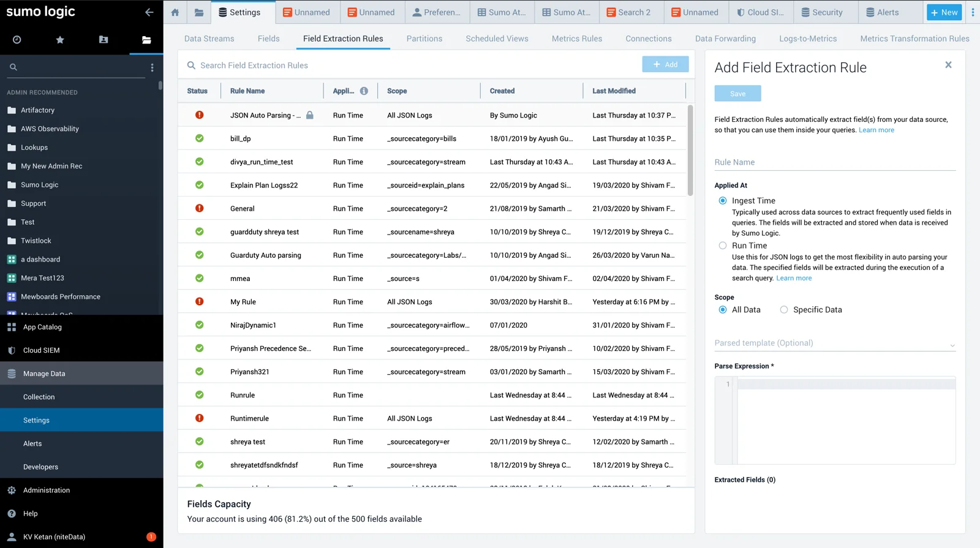
Task: Click the rules table vertical scrollbar
Action: pos(690,151)
